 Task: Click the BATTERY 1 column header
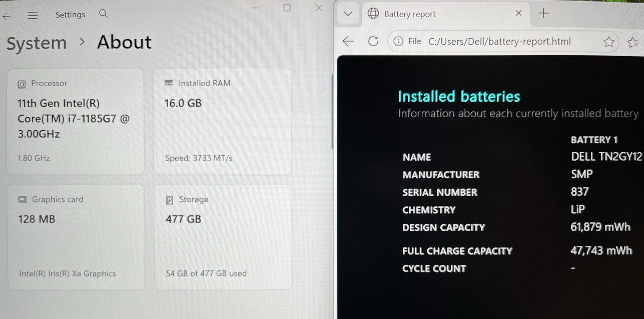594,140
